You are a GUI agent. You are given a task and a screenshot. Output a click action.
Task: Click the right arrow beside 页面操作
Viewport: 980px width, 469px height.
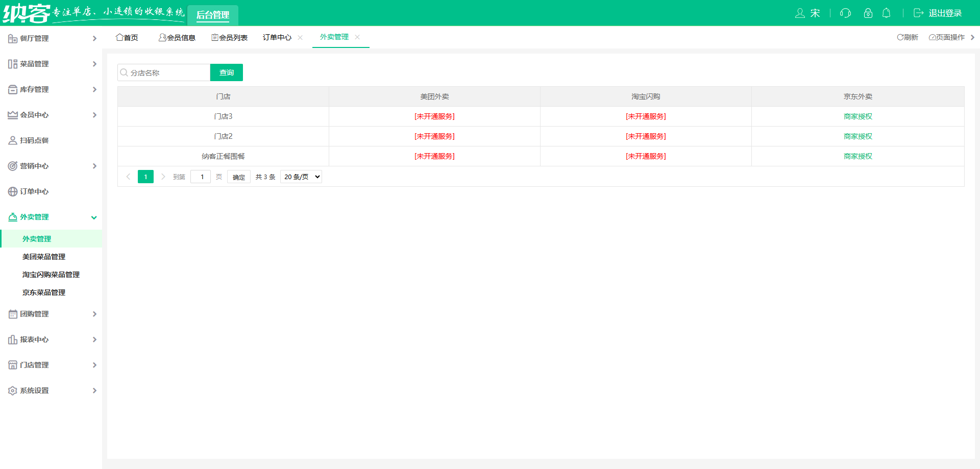(x=972, y=37)
